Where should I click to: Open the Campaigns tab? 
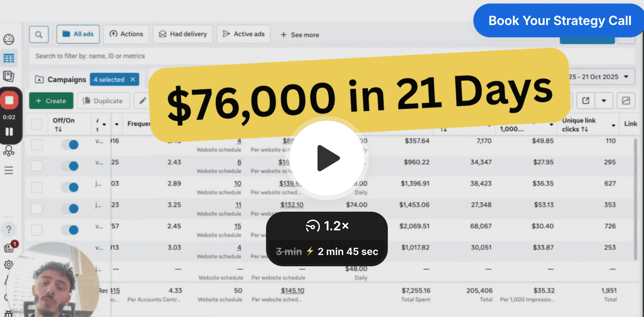point(60,80)
